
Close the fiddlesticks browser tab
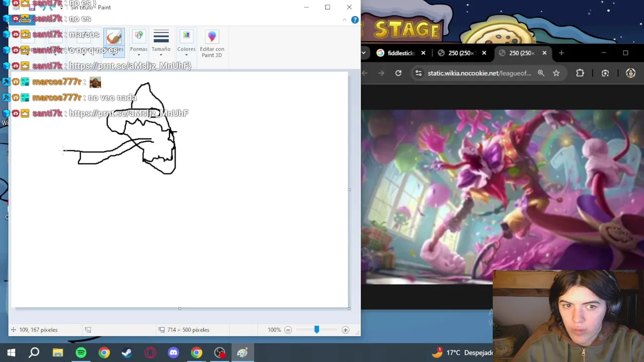tap(423, 53)
